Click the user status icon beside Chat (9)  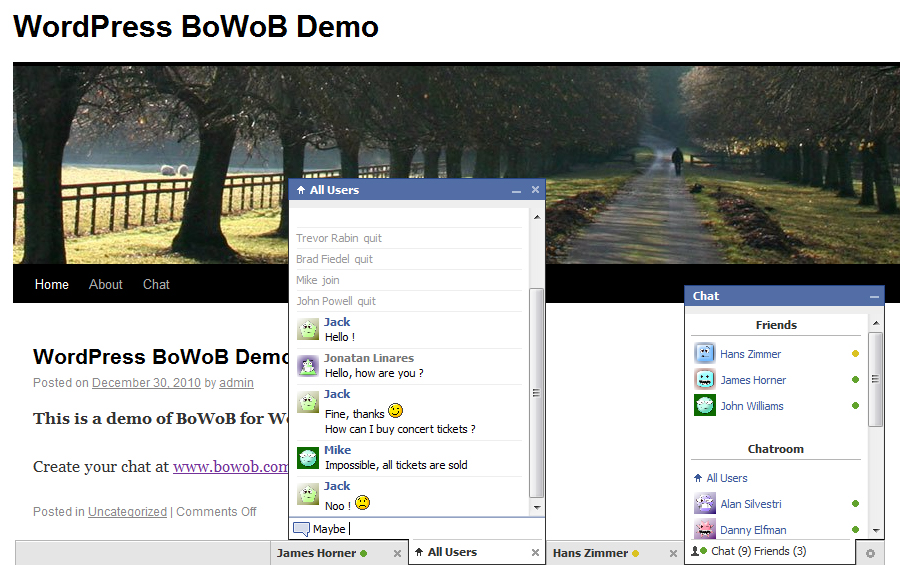[x=699, y=551]
